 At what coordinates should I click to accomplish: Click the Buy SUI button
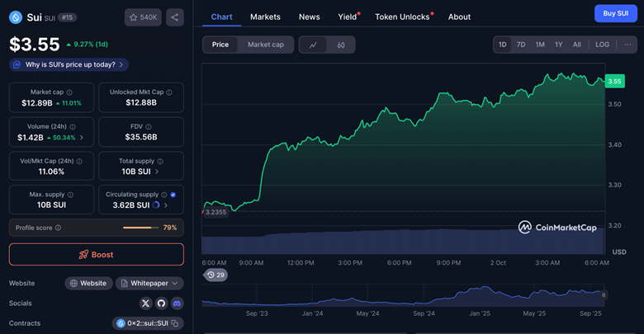(x=615, y=13)
